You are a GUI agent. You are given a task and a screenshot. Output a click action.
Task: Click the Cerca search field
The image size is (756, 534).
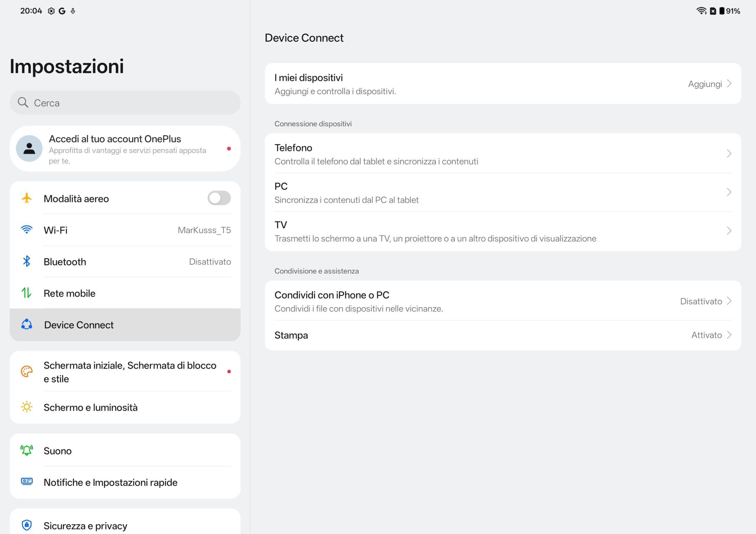pos(125,103)
